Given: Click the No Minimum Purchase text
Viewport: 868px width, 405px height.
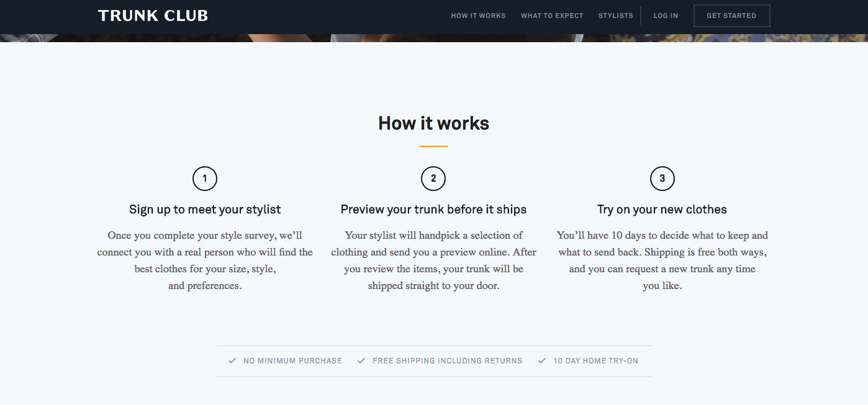Looking at the screenshot, I should 292,360.
